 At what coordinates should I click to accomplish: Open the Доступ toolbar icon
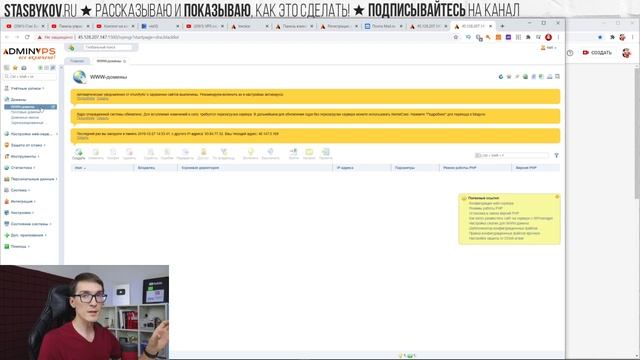203,154
